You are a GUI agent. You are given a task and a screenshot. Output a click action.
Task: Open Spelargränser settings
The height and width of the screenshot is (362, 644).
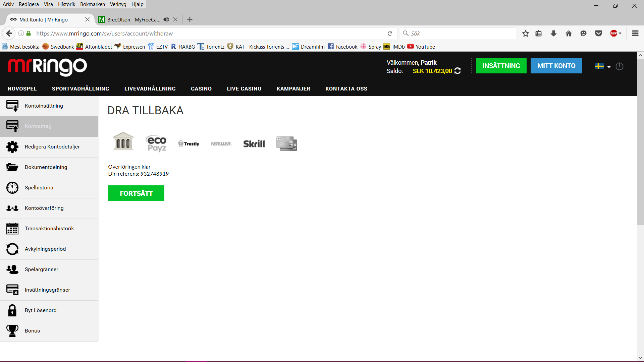[x=49, y=269]
